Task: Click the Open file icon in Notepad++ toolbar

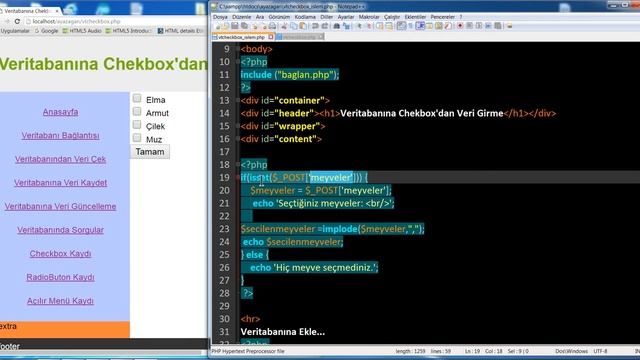Action: click(226, 26)
